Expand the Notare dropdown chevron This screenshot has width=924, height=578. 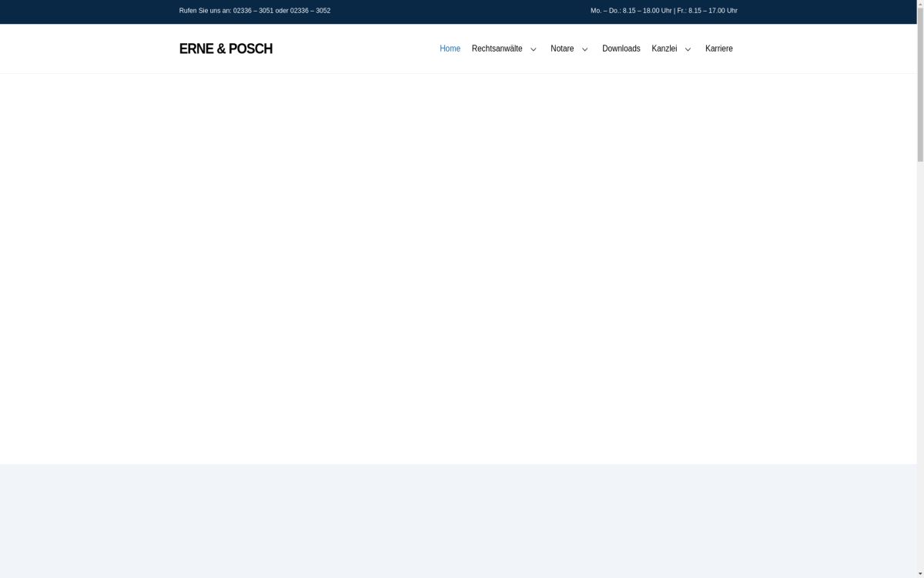tap(584, 49)
